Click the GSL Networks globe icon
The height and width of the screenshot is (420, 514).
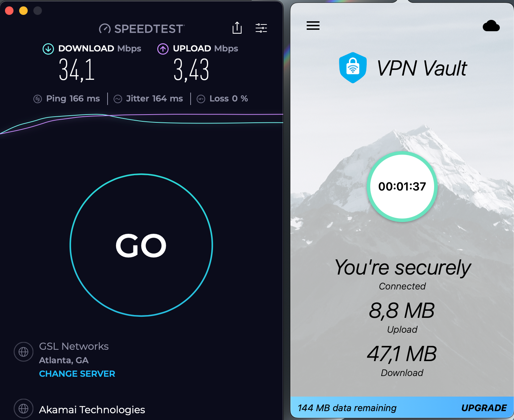tap(23, 352)
